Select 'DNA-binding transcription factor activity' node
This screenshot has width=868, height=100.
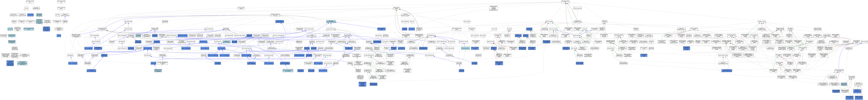coord(39,15)
